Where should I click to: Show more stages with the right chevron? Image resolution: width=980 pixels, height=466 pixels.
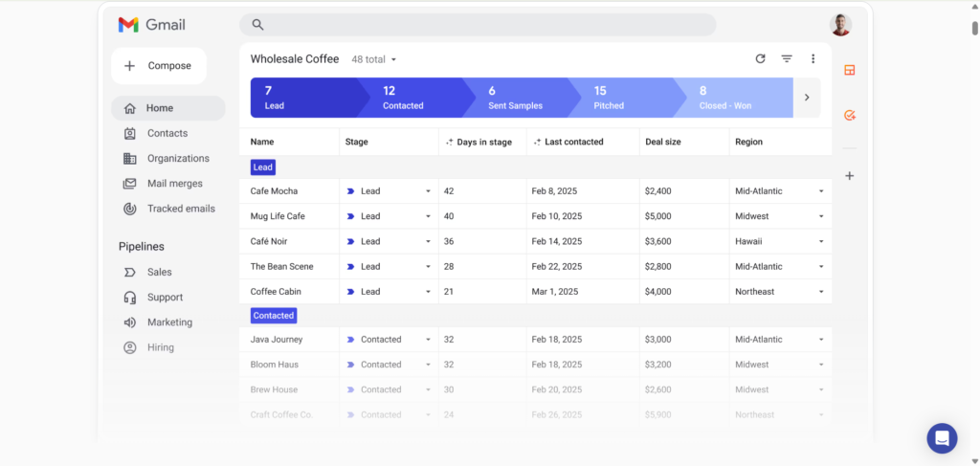[807, 98]
